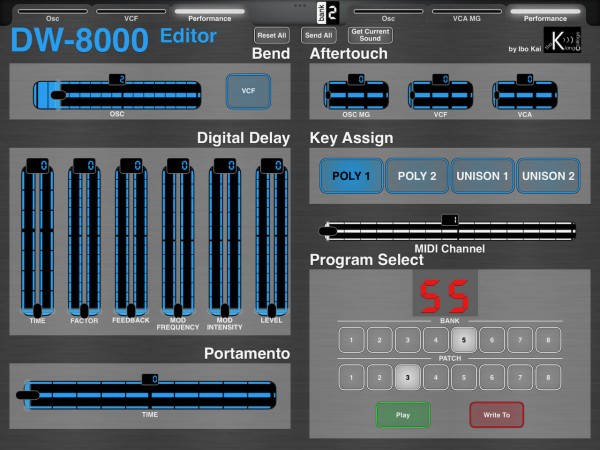Adjust Aftertouch OSC MG slider
The height and width of the screenshot is (450, 600).
click(356, 95)
